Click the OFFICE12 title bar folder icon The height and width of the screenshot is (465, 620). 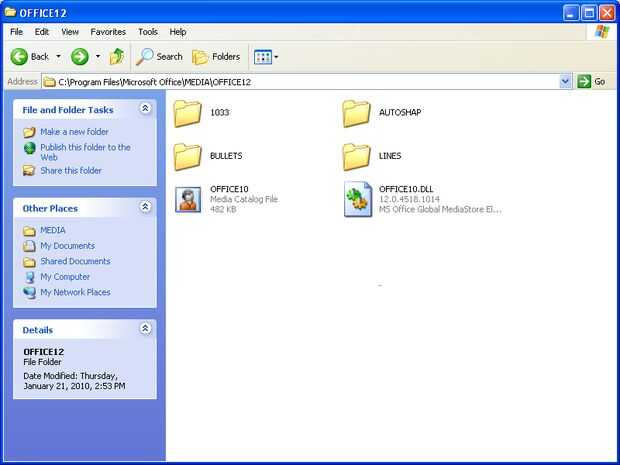coord(10,12)
